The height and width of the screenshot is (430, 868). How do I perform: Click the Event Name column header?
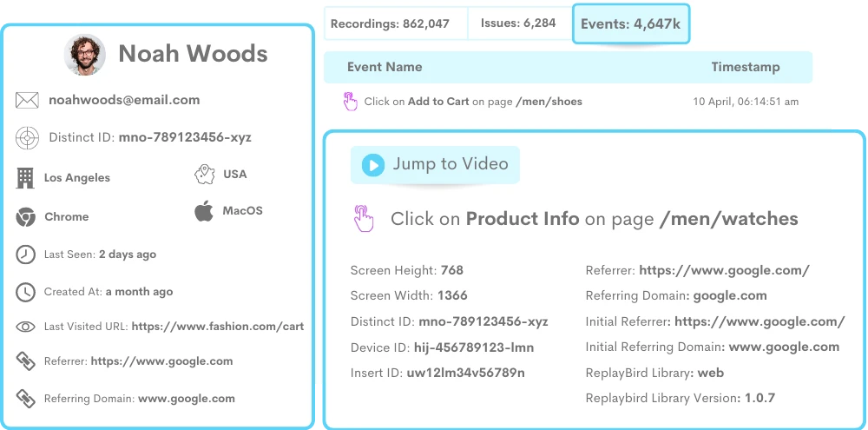click(x=385, y=67)
